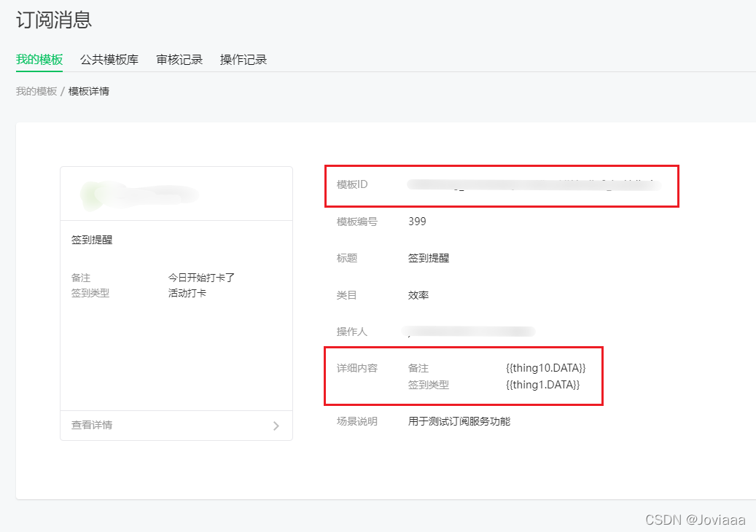Open the 审核记录 tab
The image size is (756, 532).
[179, 60]
